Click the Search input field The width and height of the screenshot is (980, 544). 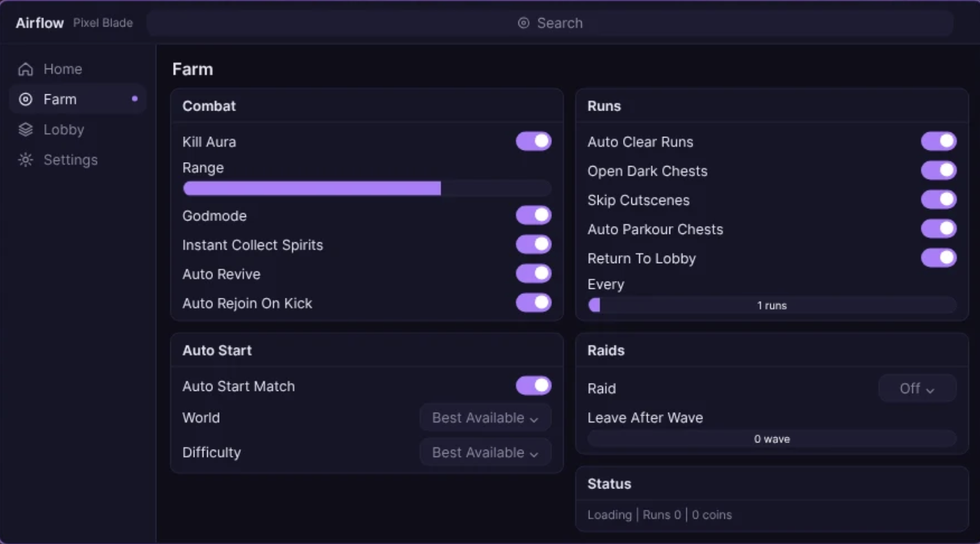coord(550,23)
